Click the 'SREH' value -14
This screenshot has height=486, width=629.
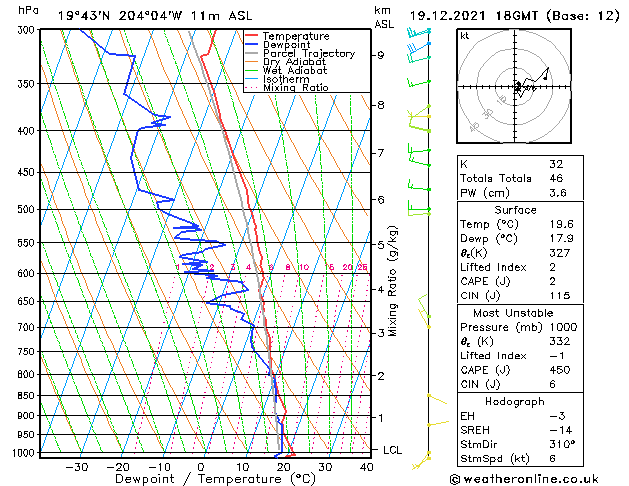click(x=560, y=430)
